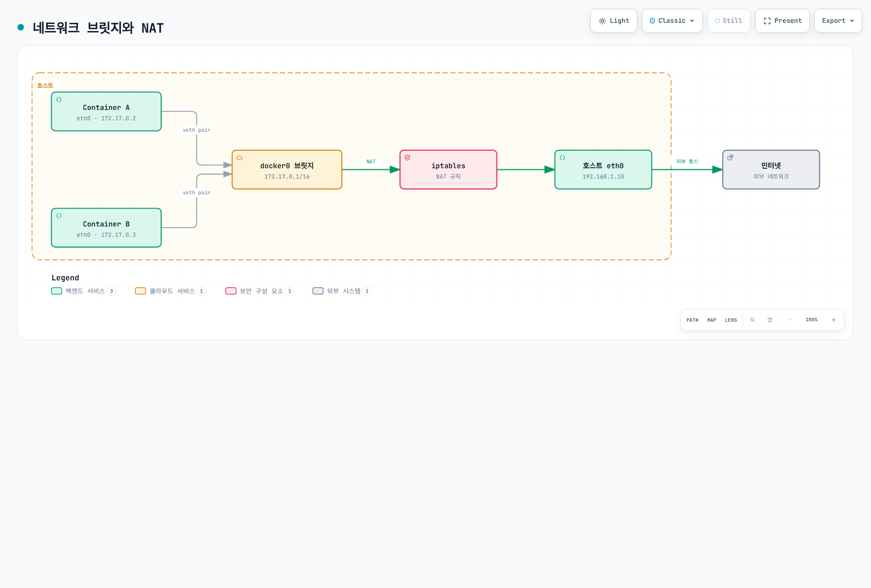Toggle the Light theme button
The height and width of the screenshot is (588, 871).
click(x=614, y=21)
